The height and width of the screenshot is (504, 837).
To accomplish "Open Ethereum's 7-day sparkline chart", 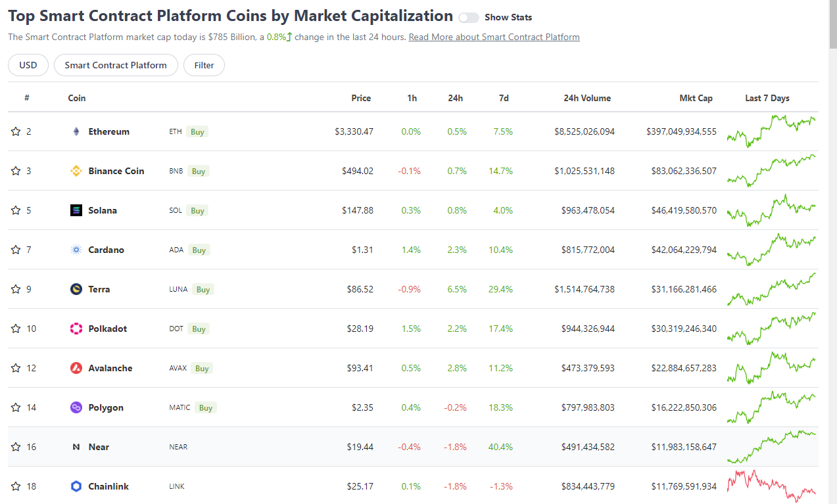I will [771, 131].
